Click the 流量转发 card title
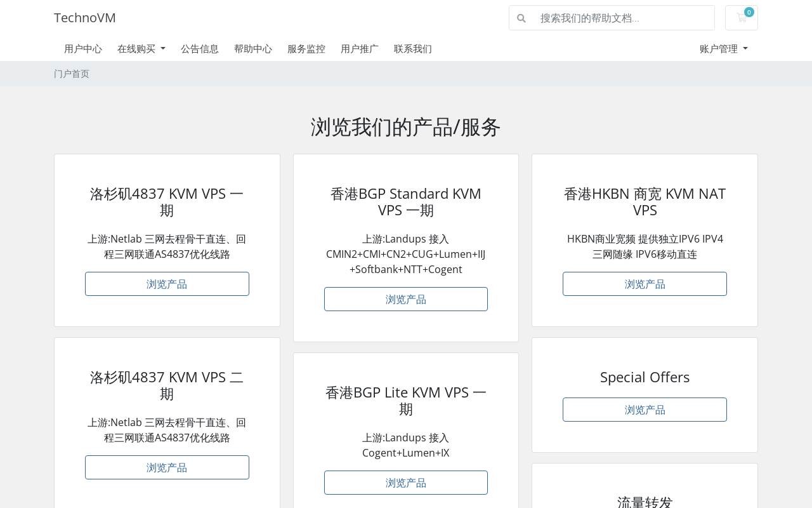 click(x=645, y=502)
